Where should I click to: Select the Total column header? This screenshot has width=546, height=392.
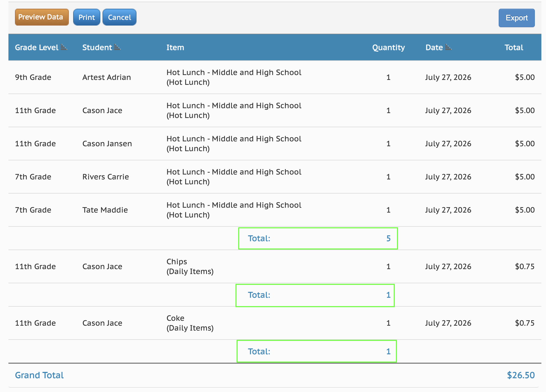click(514, 47)
